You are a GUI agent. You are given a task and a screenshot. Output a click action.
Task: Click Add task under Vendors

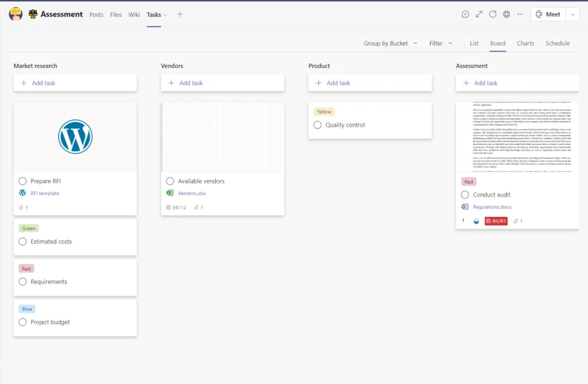pyautogui.click(x=222, y=83)
